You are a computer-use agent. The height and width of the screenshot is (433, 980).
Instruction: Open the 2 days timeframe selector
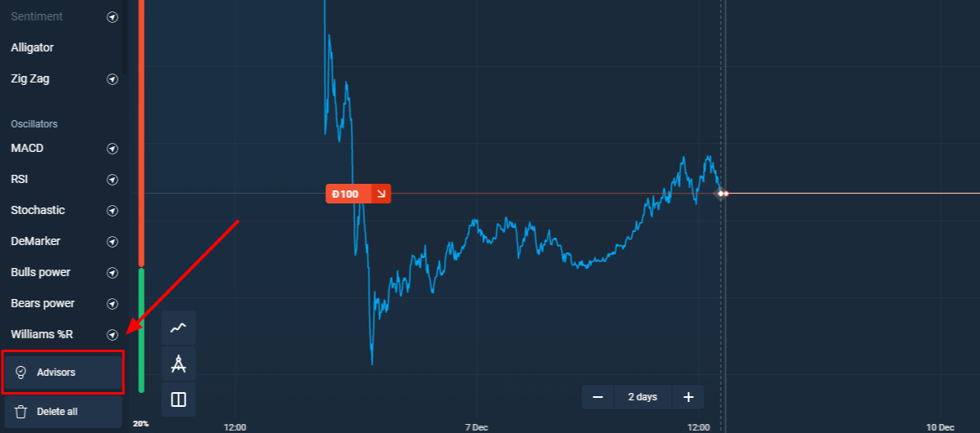642,397
